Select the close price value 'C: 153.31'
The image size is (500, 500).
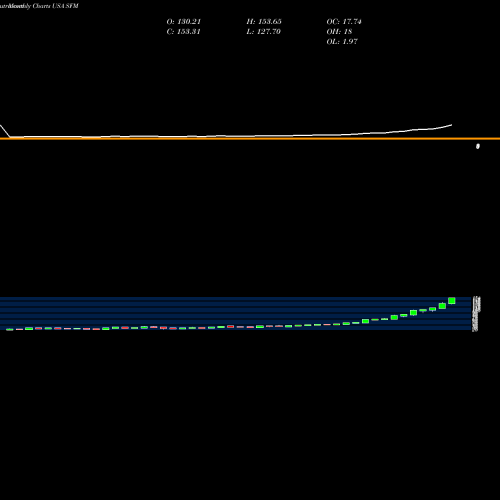tap(183, 32)
